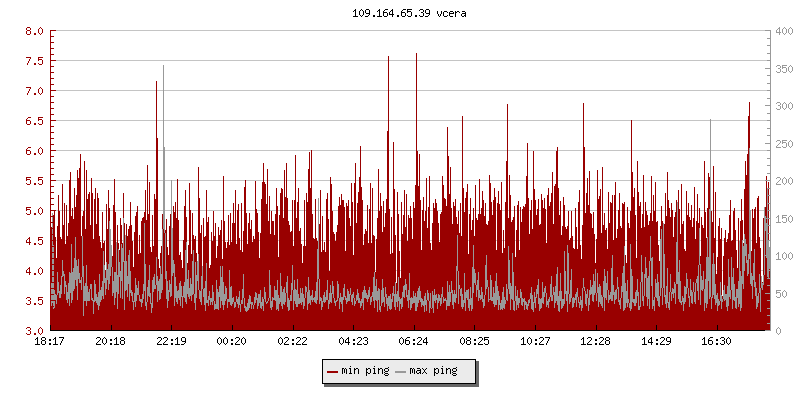Image resolution: width=800 pixels, height=400 pixels.
Task: Select the "min ping" legend label
Action: (x=365, y=372)
